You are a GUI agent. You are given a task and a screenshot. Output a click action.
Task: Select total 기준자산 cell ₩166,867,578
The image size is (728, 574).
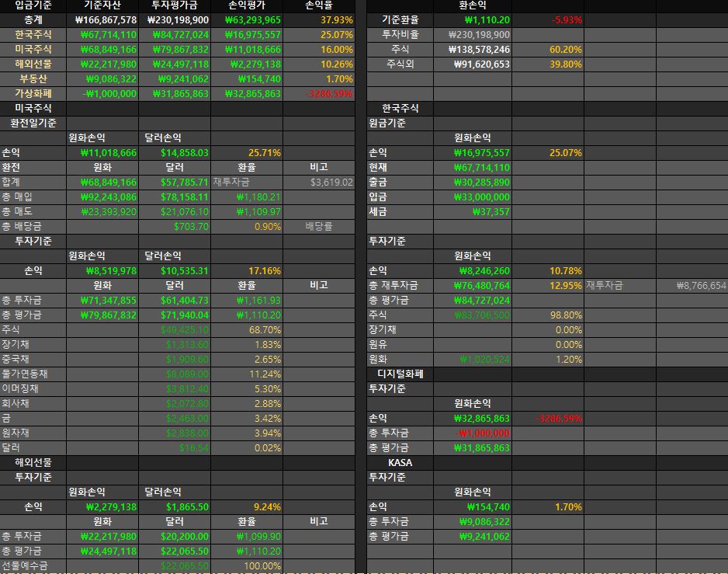pos(102,20)
